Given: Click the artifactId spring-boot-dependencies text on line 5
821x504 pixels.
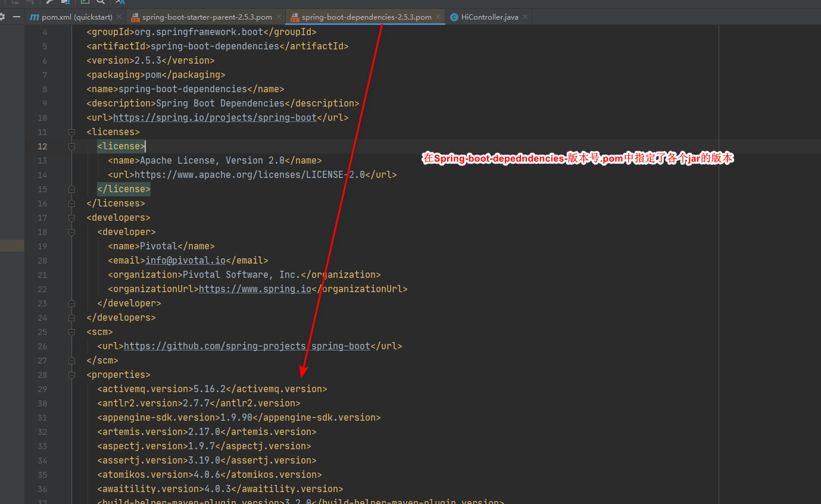Looking at the screenshot, I should pos(215,46).
